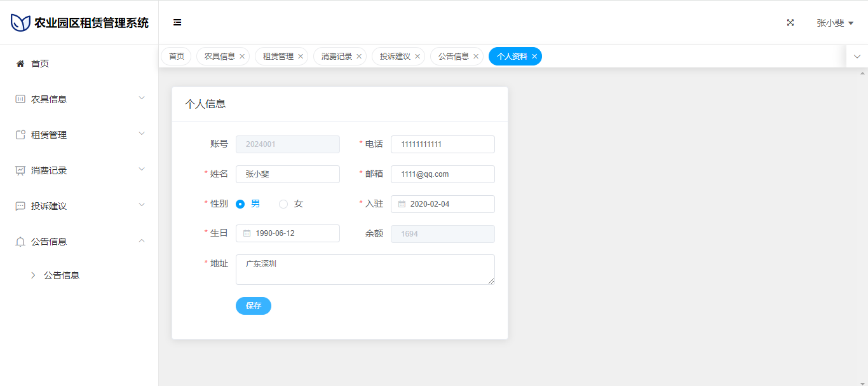Click the calendar icon in 入驻 field

402,204
